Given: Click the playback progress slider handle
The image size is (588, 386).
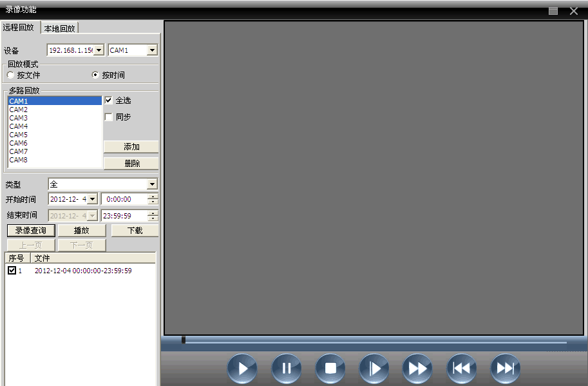Looking at the screenshot, I should coord(184,340).
